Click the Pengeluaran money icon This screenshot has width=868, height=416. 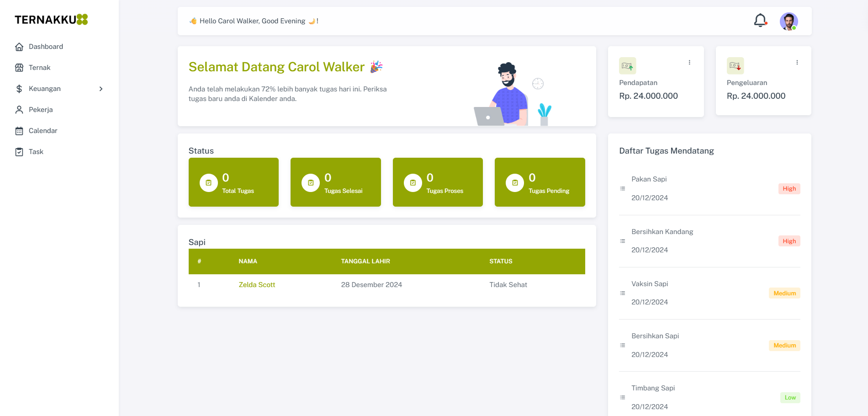tap(735, 66)
